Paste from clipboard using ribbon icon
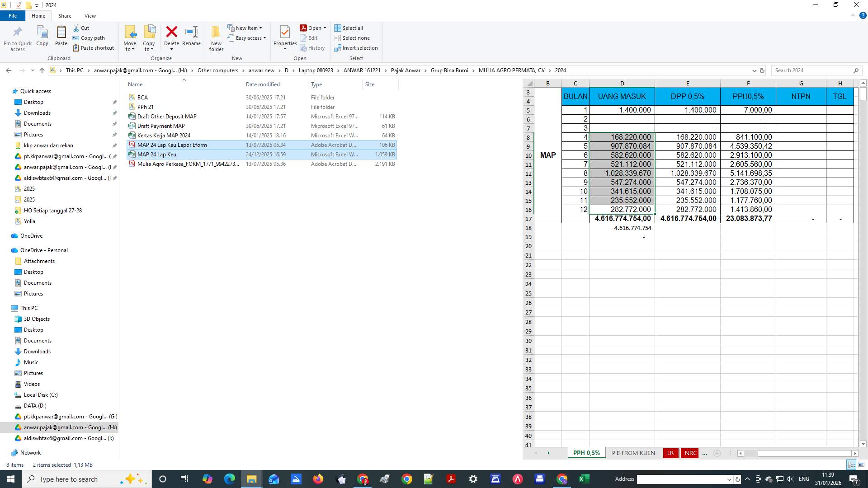Viewport: 868px width, 488px height. pos(61,36)
